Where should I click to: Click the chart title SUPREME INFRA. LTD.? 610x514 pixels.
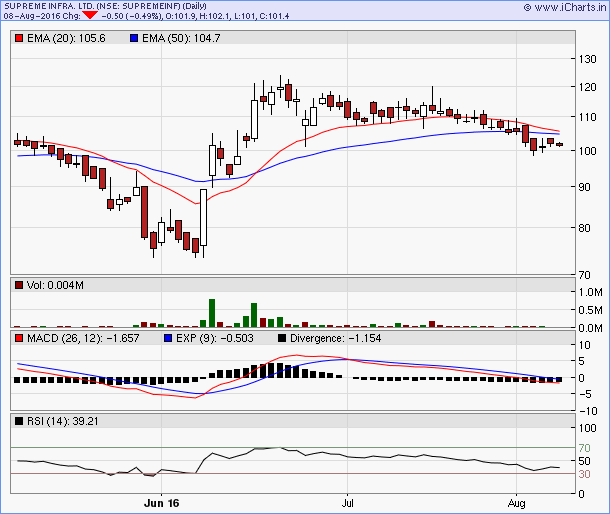49,6
